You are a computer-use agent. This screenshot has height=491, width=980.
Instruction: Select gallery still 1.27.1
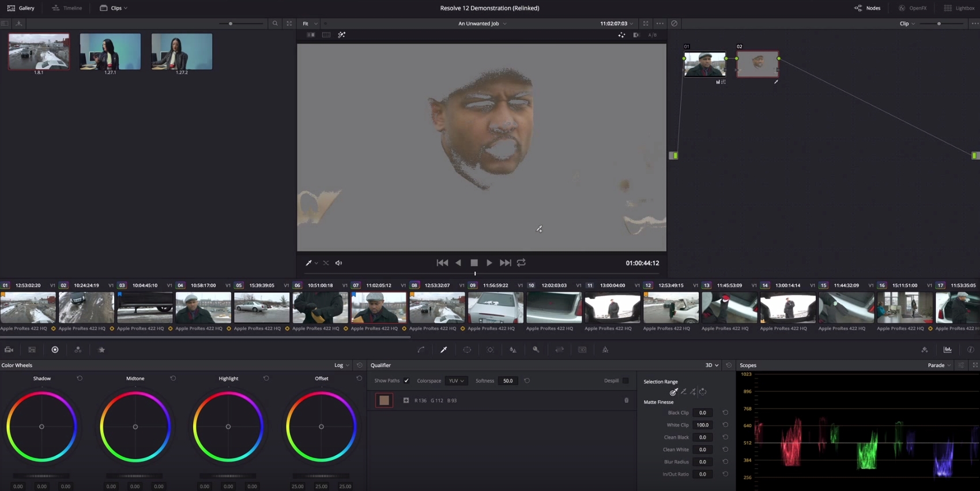click(x=110, y=52)
